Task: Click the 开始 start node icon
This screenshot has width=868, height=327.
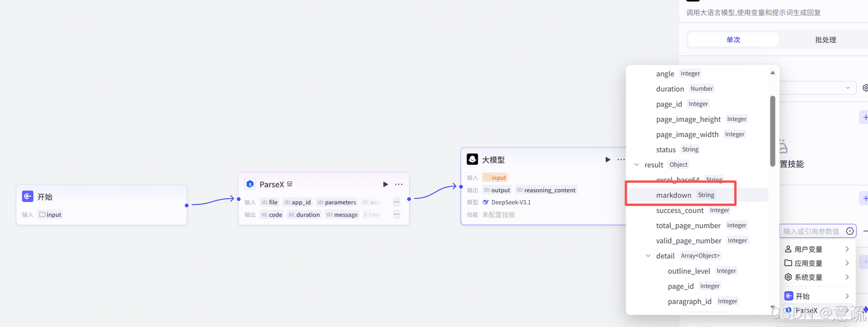Action: (x=28, y=197)
